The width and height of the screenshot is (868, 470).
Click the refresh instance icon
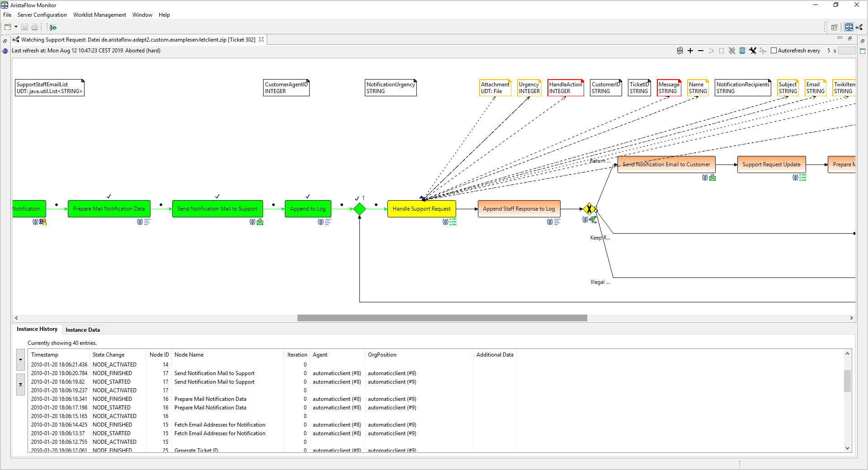680,51
